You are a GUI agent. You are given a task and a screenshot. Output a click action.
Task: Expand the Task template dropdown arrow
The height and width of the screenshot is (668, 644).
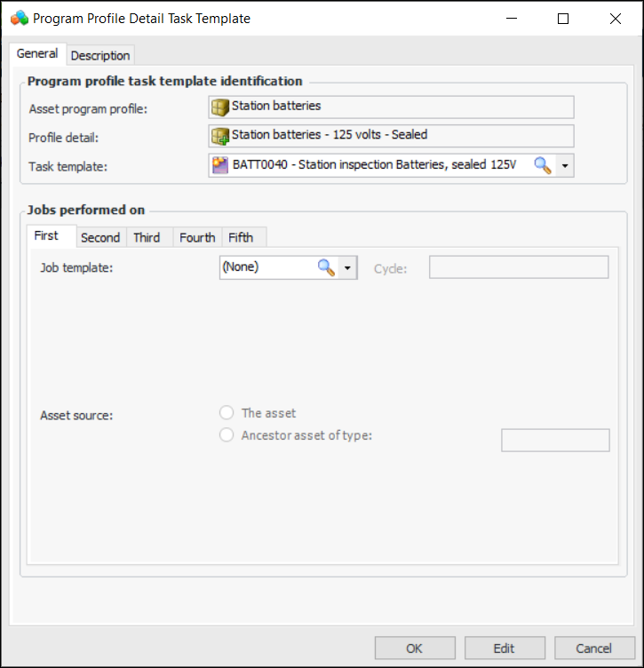click(565, 165)
